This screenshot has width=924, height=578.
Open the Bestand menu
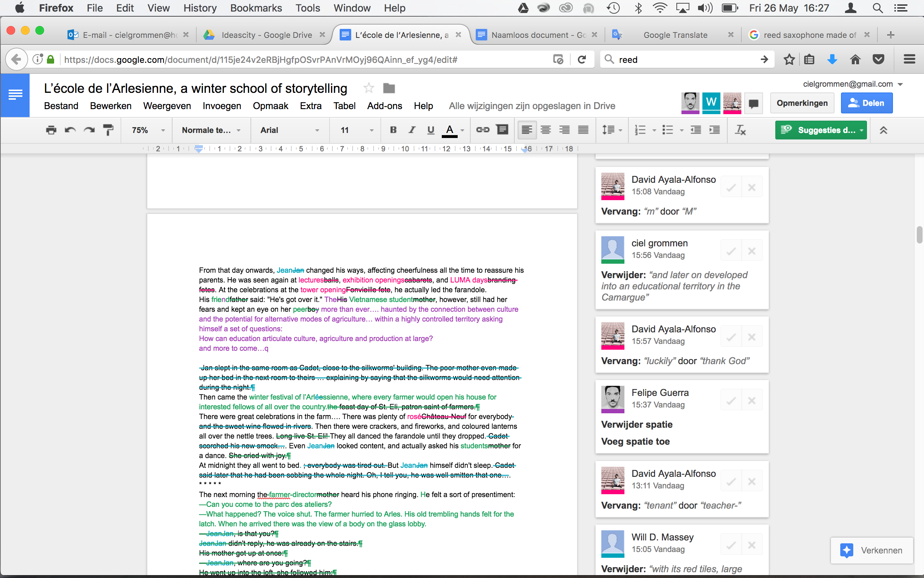[x=61, y=106]
